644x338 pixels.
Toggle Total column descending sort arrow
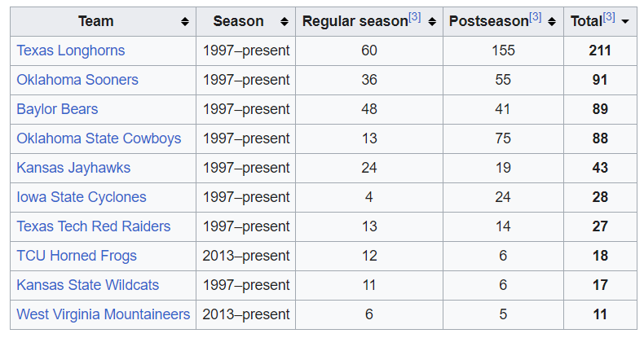click(625, 22)
